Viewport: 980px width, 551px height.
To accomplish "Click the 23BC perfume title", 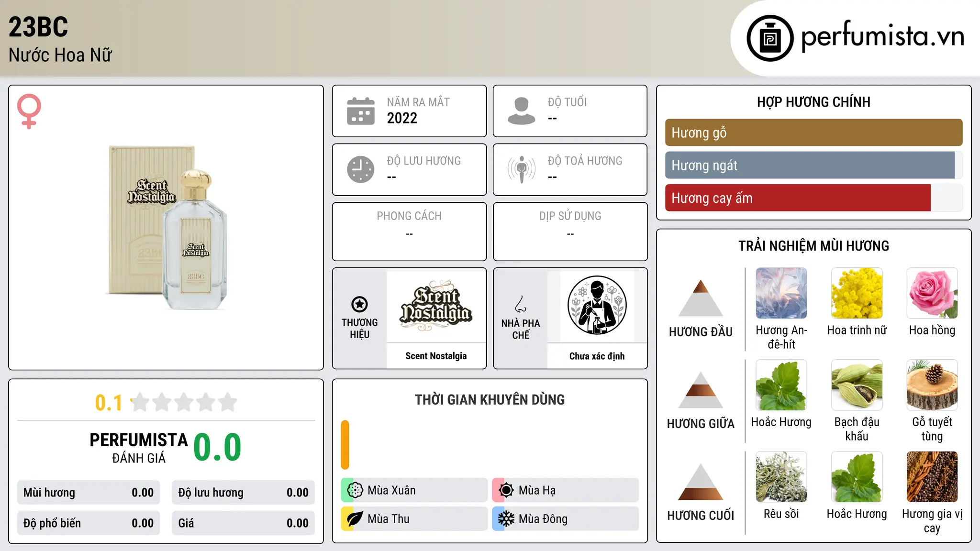I will [x=38, y=27].
